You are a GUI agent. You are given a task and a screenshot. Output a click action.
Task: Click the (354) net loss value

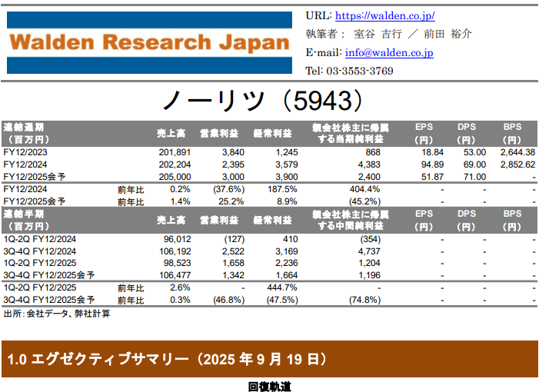(x=371, y=239)
